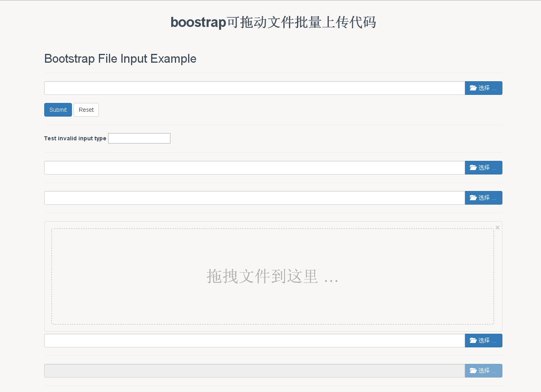Close the drag-and-drop preview panel

point(498,228)
